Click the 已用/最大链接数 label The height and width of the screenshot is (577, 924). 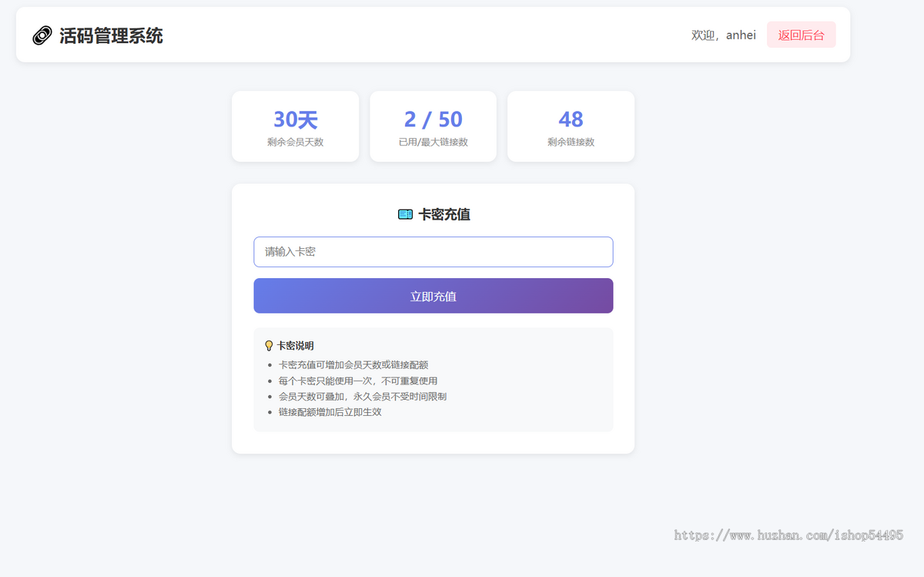coord(434,142)
